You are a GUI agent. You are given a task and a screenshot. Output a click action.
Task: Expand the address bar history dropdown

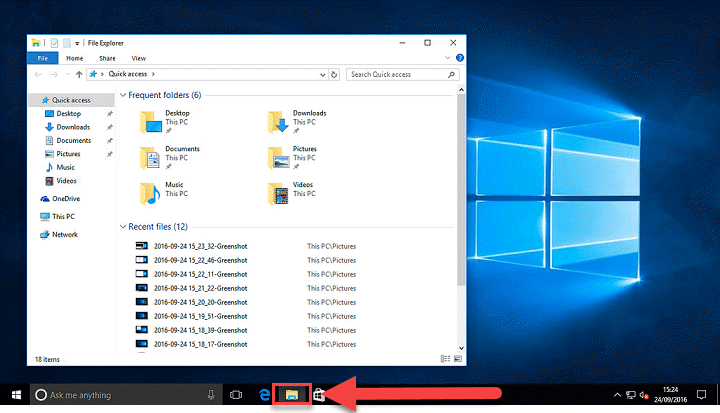pyautogui.click(x=325, y=74)
